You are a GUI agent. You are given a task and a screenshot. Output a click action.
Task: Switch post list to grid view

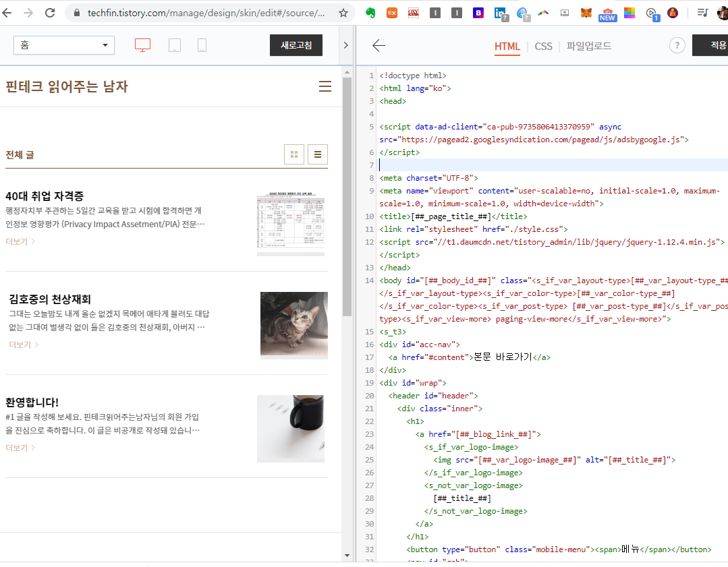294,154
